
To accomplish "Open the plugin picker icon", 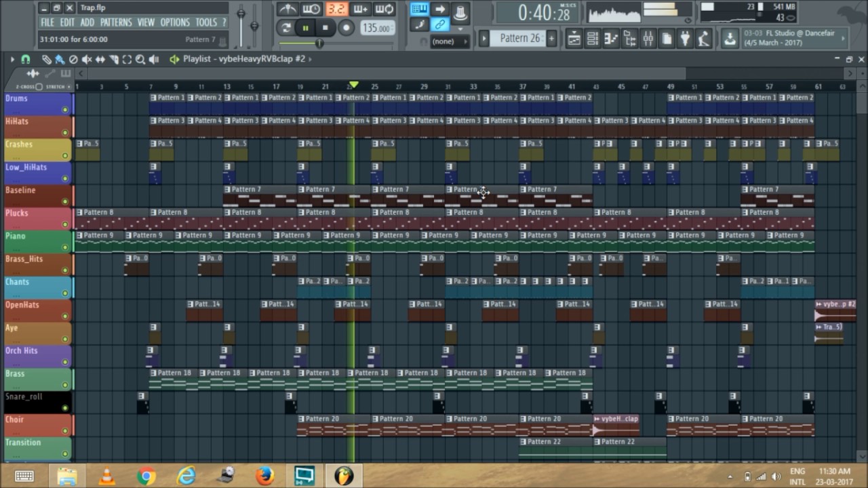I will (684, 38).
